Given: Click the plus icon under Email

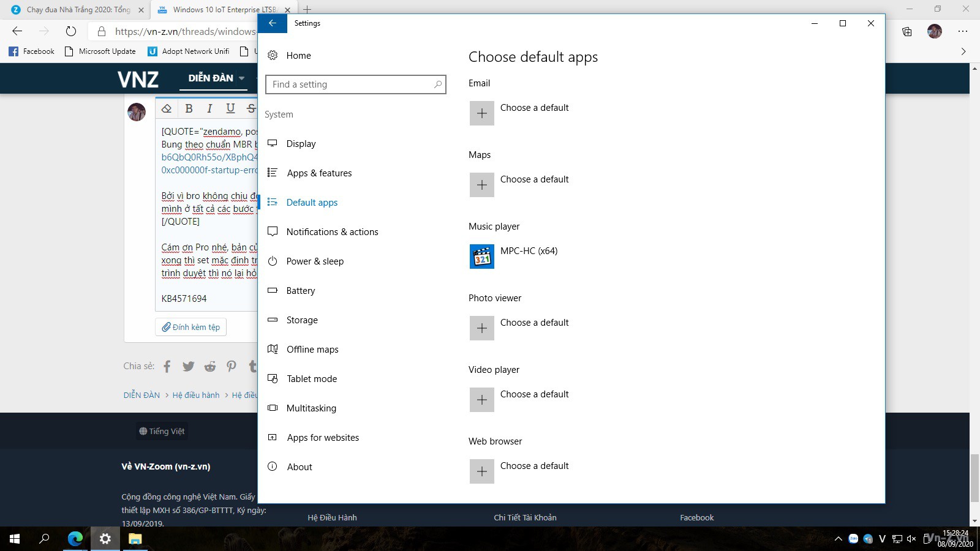Looking at the screenshot, I should [482, 113].
